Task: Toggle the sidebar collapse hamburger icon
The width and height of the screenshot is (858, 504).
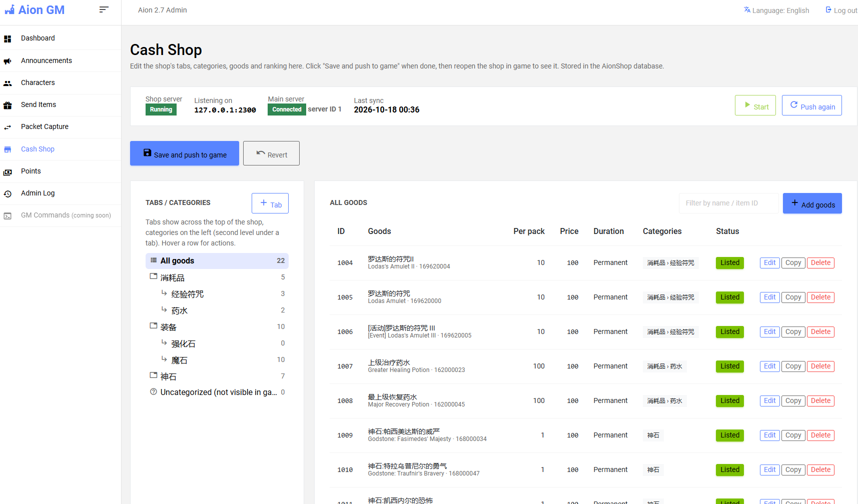Action: 104,9
